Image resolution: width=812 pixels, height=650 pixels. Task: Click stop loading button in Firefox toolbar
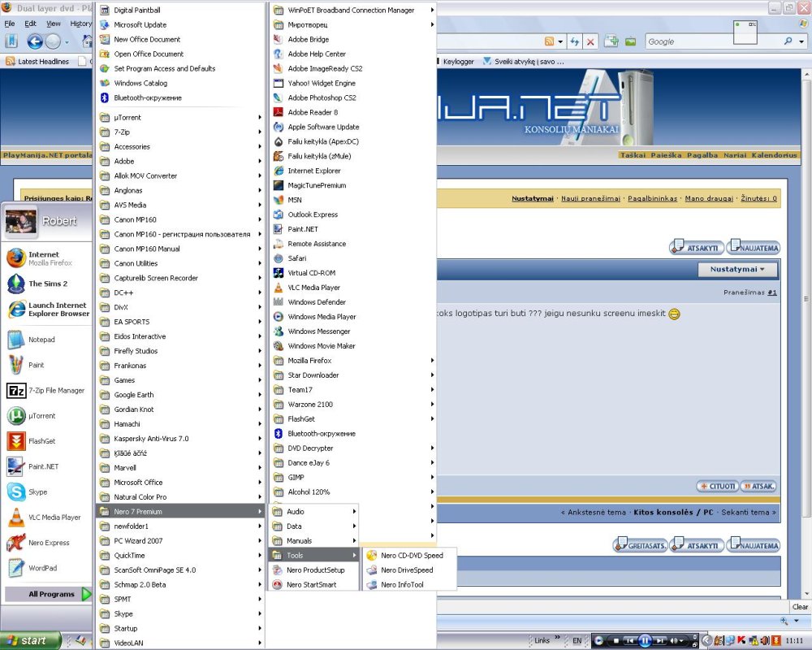(590, 42)
